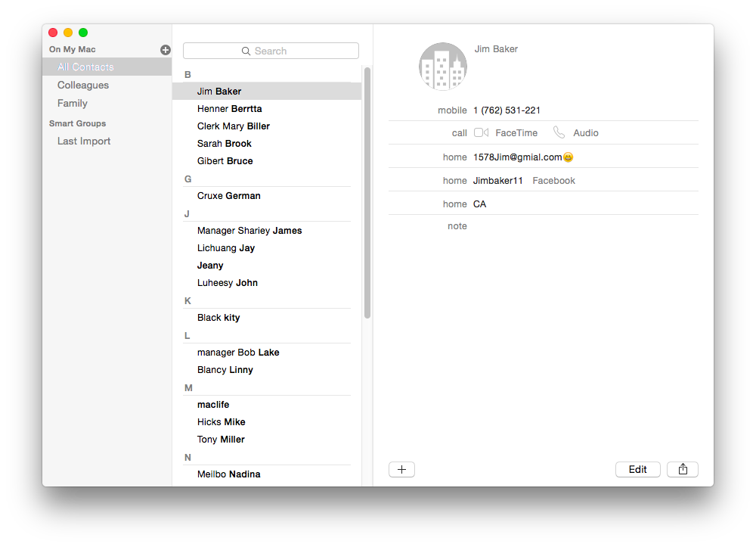Select contact Tony Miller

point(221,440)
